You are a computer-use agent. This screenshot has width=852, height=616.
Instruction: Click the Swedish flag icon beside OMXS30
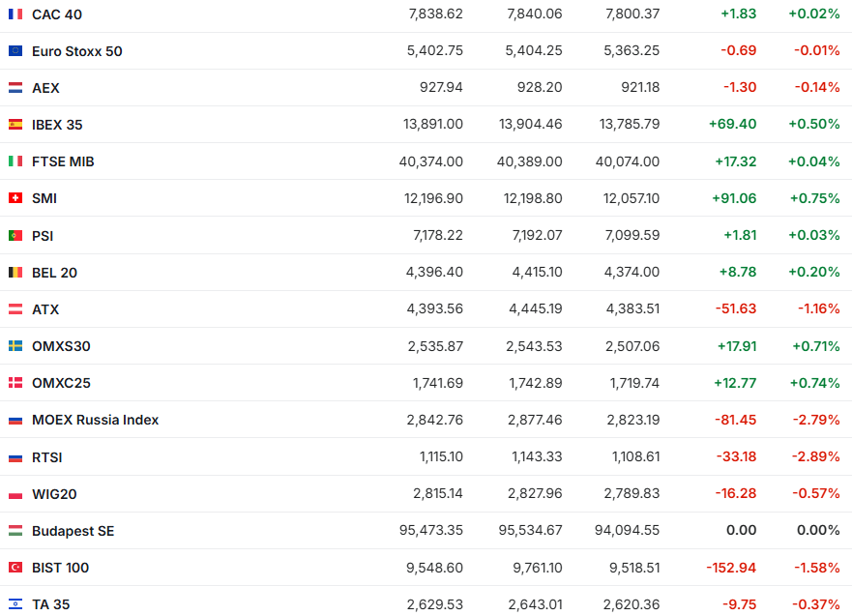tap(15, 346)
